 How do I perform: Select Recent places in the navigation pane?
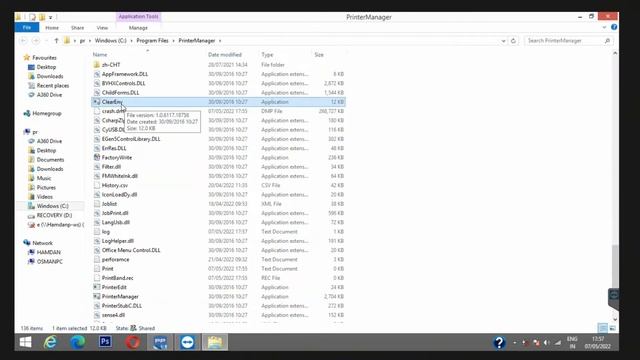coord(53,86)
